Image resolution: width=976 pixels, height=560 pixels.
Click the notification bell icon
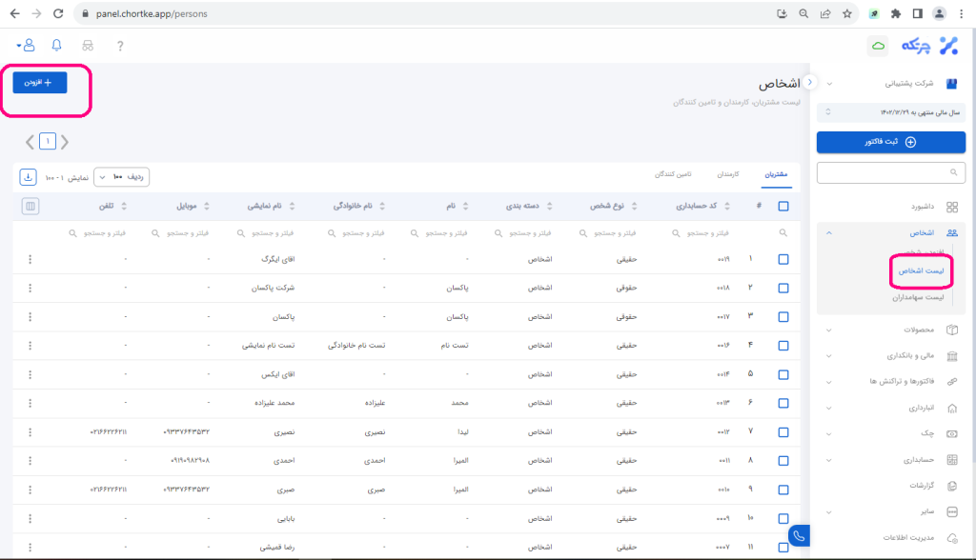pos(56,46)
